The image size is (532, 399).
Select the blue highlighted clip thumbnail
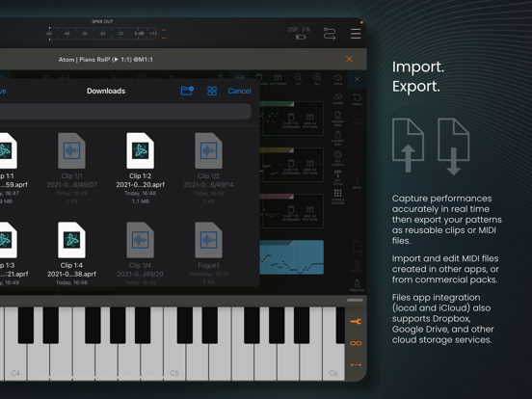291,257
